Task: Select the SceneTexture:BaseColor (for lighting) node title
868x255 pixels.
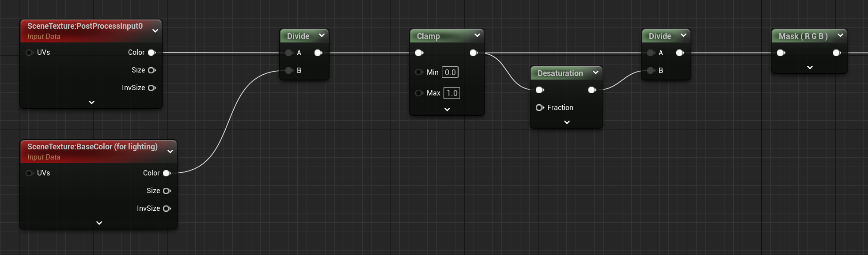Action: [x=92, y=147]
